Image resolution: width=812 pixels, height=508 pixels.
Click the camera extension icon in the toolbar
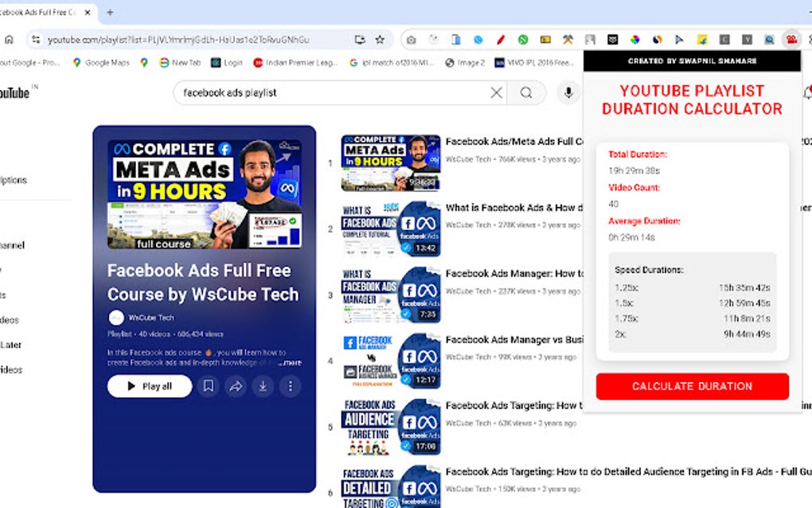[411, 39]
